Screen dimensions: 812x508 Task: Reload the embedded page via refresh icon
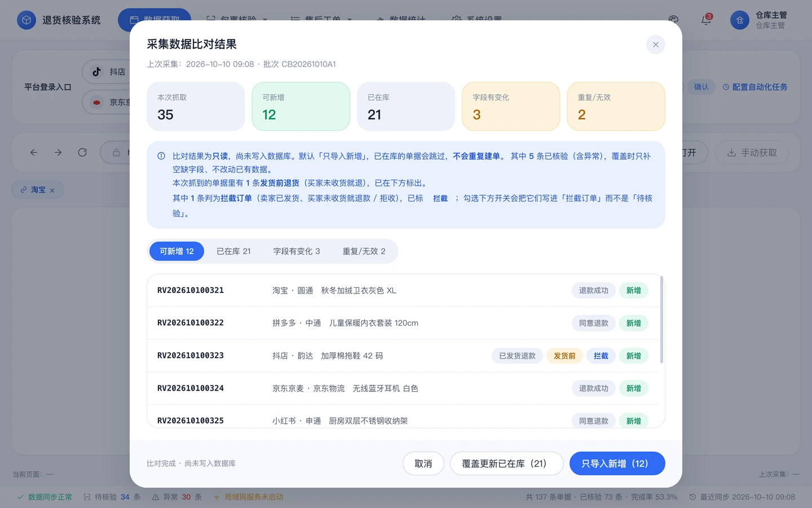(x=82, y=152)
